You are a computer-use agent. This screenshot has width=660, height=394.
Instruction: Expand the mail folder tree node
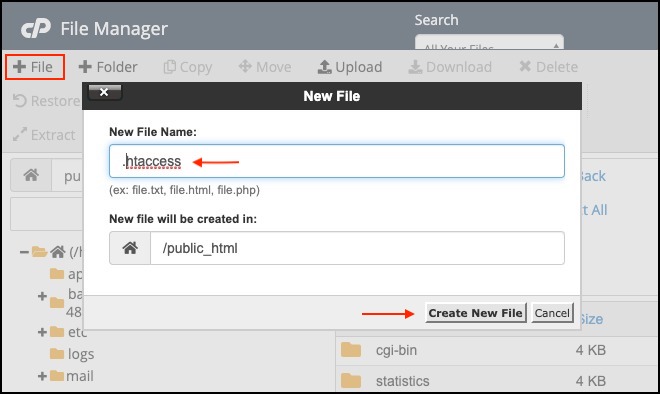42,376
